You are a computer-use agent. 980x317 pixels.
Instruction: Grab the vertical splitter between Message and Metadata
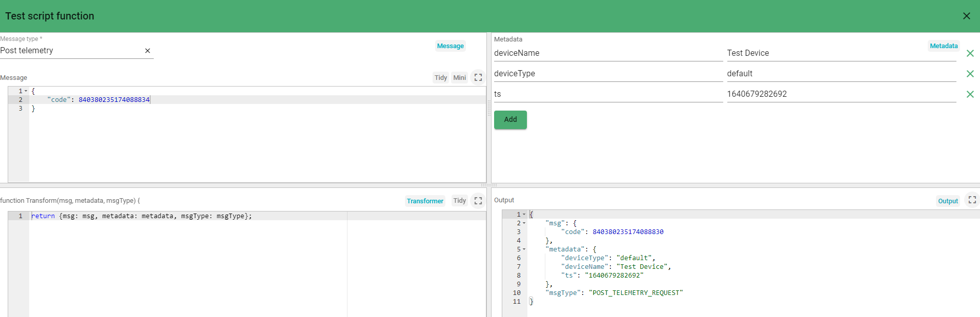pyautogui.click(x=489, y=108)
